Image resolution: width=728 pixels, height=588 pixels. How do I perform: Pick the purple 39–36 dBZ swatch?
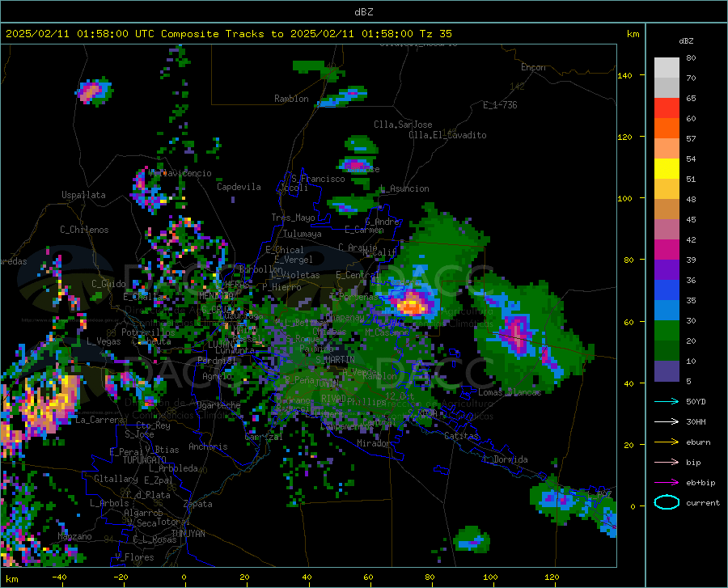click(x=667, y=270)
